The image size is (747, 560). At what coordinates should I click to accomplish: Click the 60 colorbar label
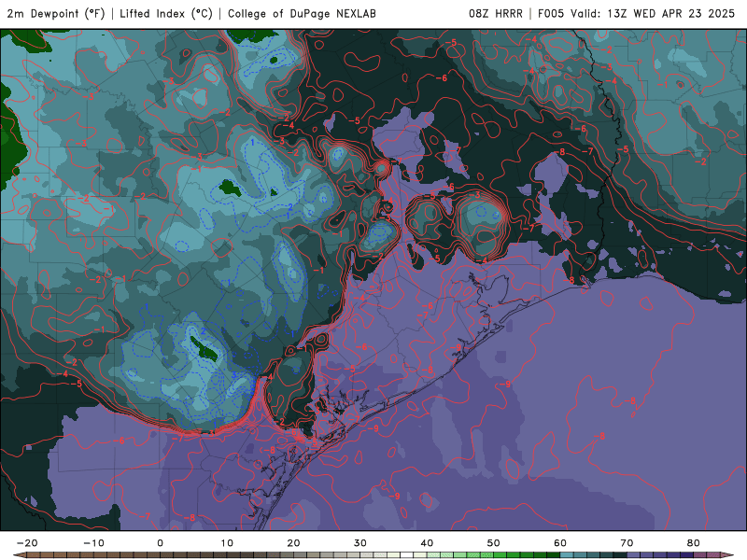[x=560, y=543]
